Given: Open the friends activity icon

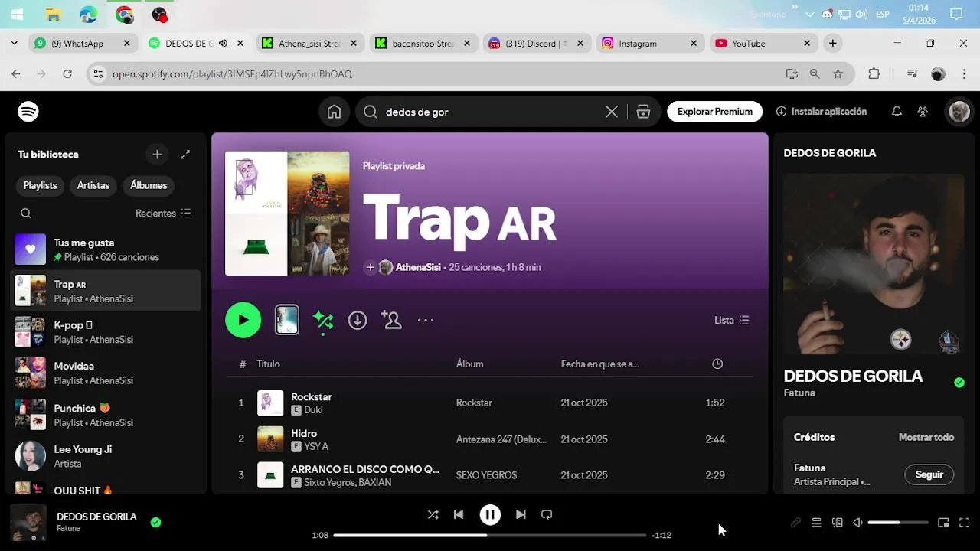Looking at the screenshot, I should (923, 112).
